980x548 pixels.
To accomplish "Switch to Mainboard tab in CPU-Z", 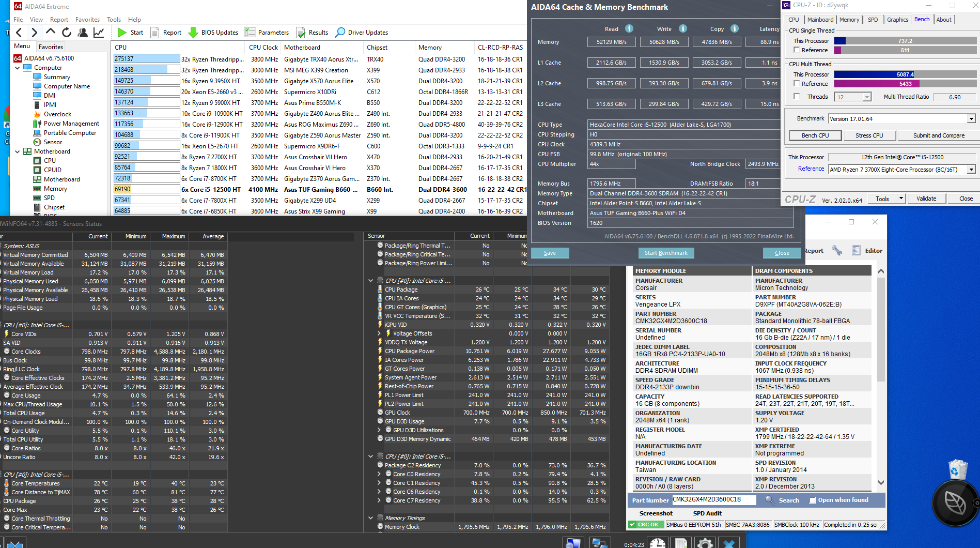I will click(820, 20).
